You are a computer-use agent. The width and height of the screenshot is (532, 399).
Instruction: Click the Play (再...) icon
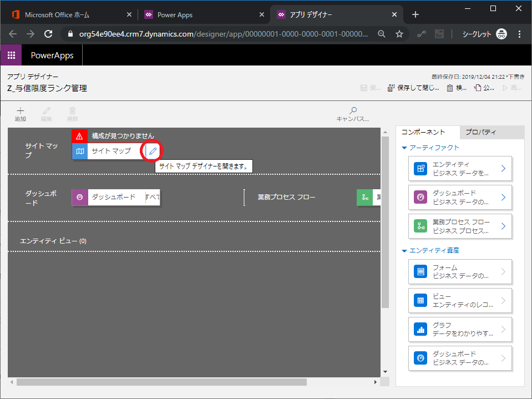pyautogui.click(x=505, y=88)
